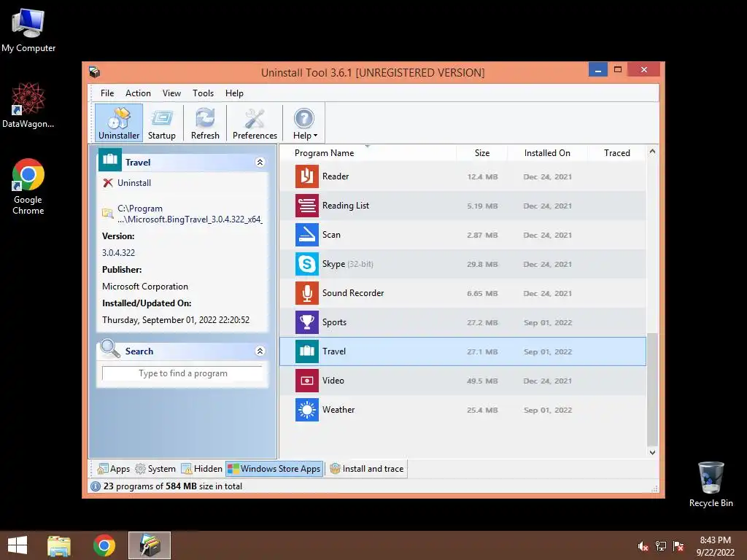This screenshot has height=560, width=747.
Task: Refresh the program list
Action: click(205, 123)
